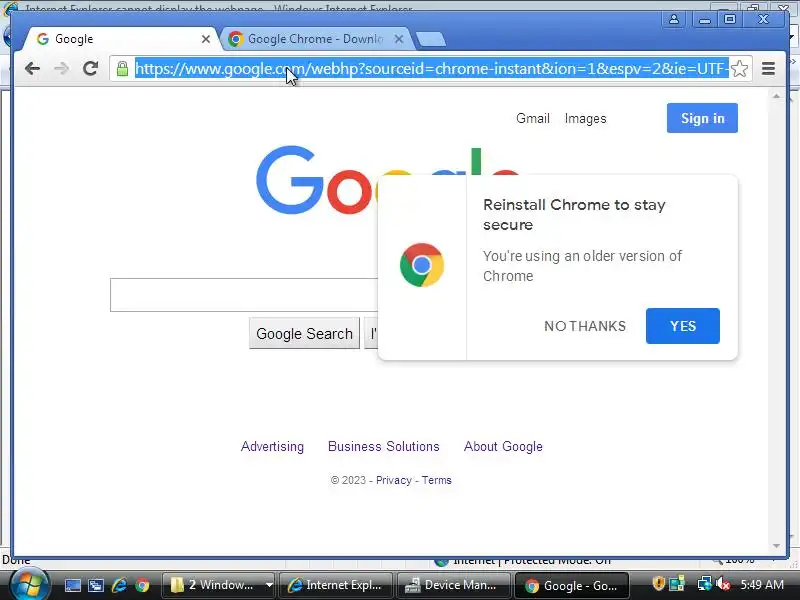Screen dimensions: 800x600
Task: Click the Google - Google Chrome taskbar button
Action: coord(571,585)
